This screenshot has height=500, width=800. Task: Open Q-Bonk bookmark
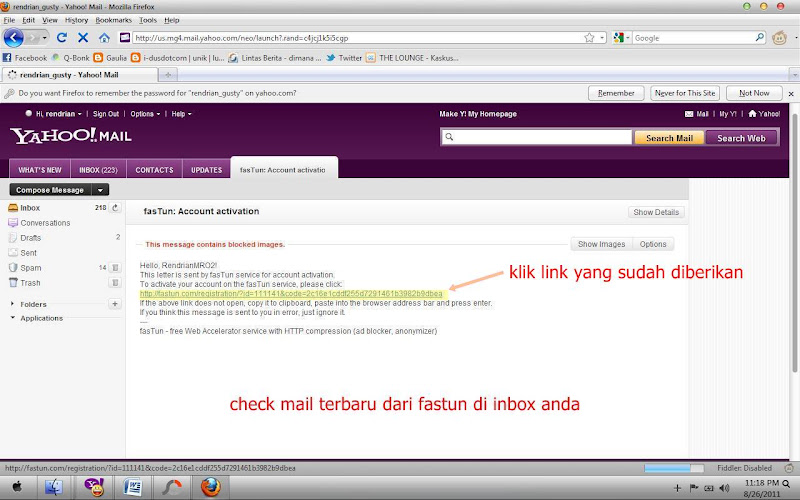coord(70,58)
